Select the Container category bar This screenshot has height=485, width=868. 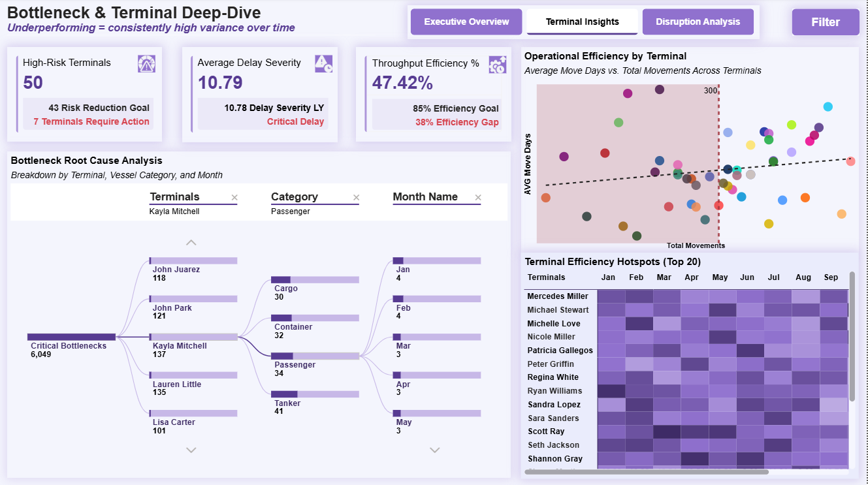[315, 318]
